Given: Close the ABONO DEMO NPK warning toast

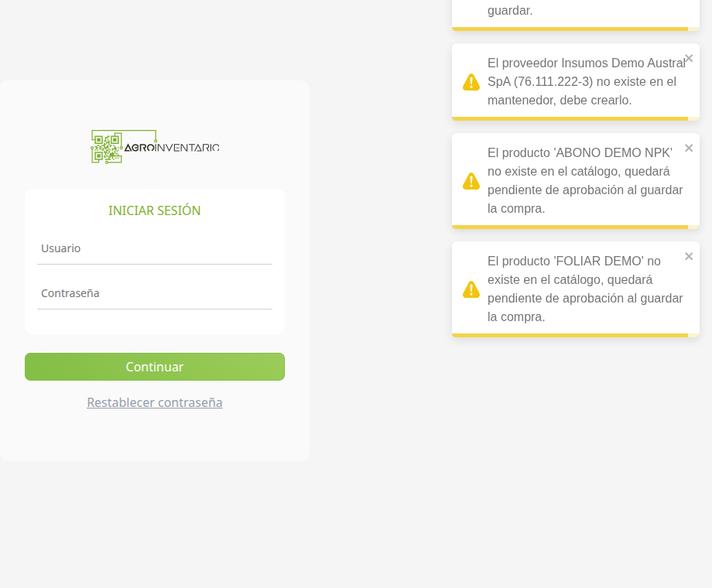Looking at the screenshot, I should 689,148.
